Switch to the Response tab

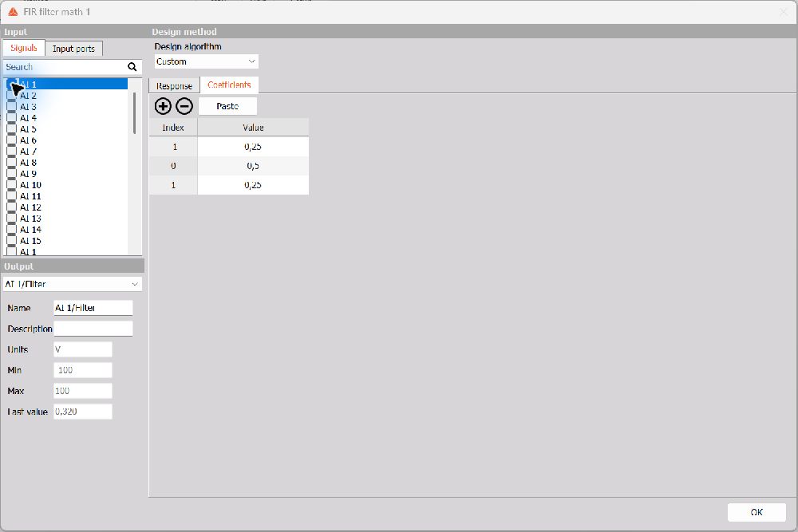tap(174, 86)
